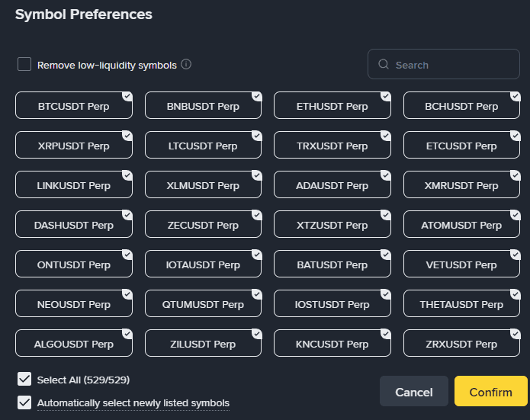Uncheck the Select All checkbox

pos(24,380)
